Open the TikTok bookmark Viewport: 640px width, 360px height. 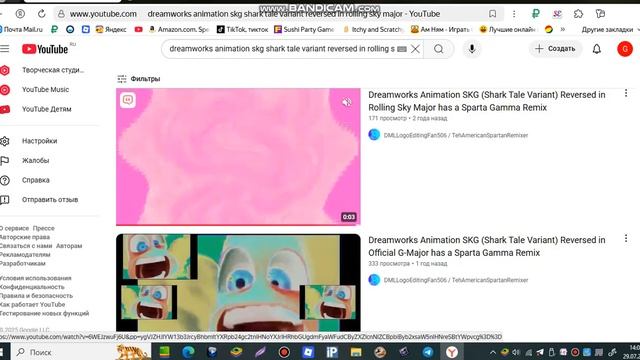pyautogui.click(x=242, y=29)
